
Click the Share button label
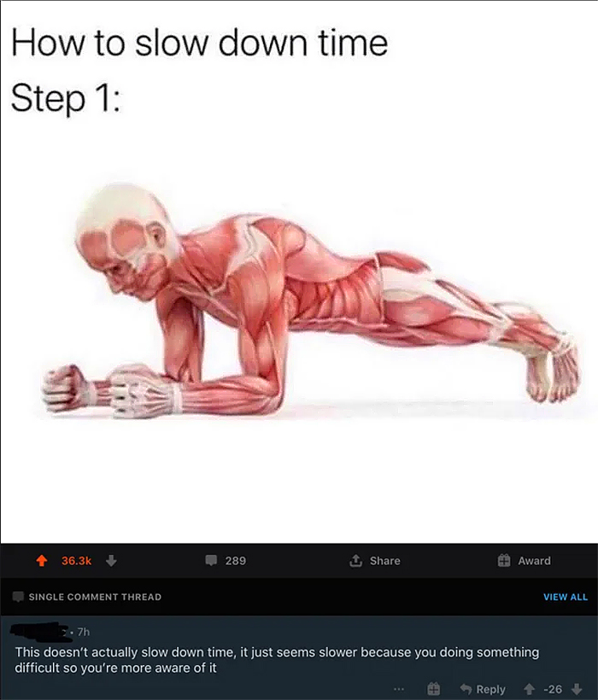[385, 561]
